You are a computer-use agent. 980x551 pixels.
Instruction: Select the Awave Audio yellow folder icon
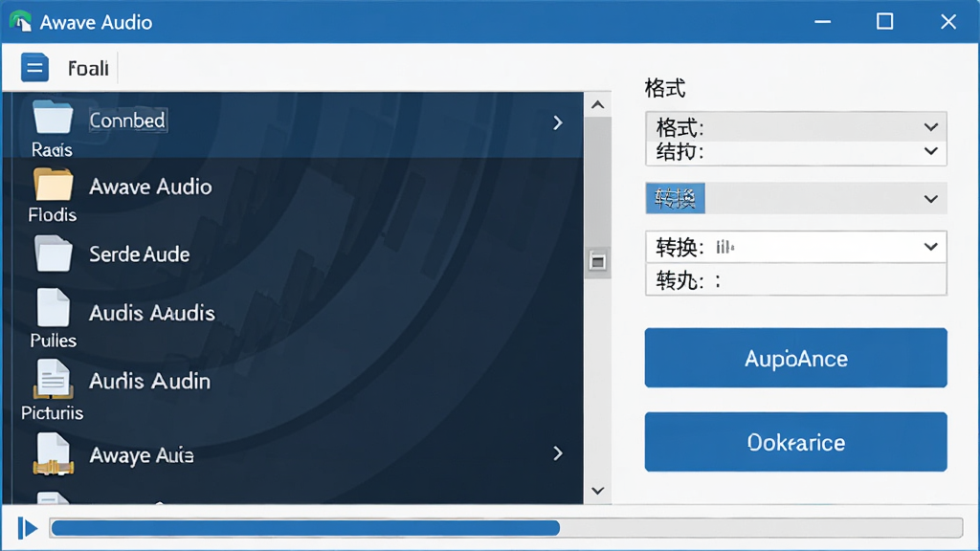point(53,185)
